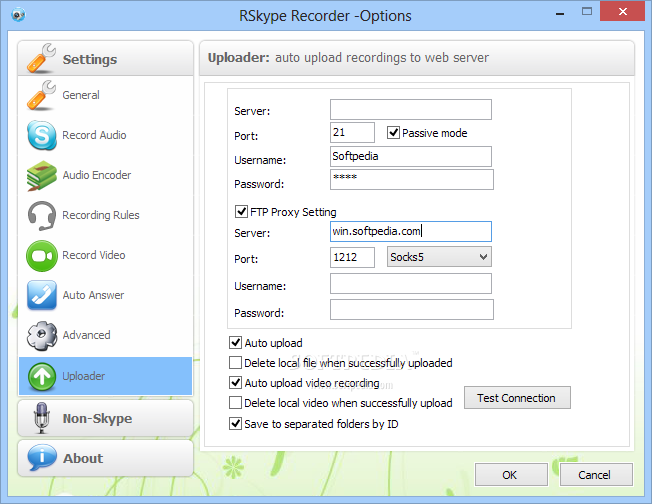Click the Skype Record Audio icon

coord(42,135)
